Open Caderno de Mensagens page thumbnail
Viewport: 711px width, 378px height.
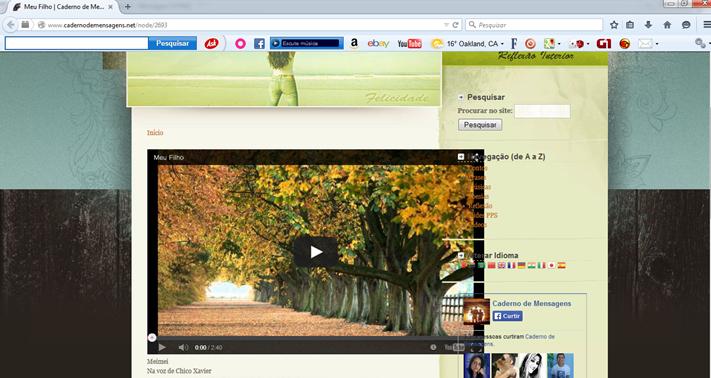477,312
